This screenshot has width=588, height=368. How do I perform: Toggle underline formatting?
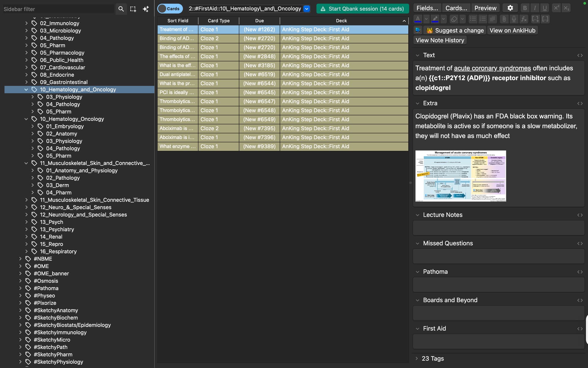coord(545,8)
